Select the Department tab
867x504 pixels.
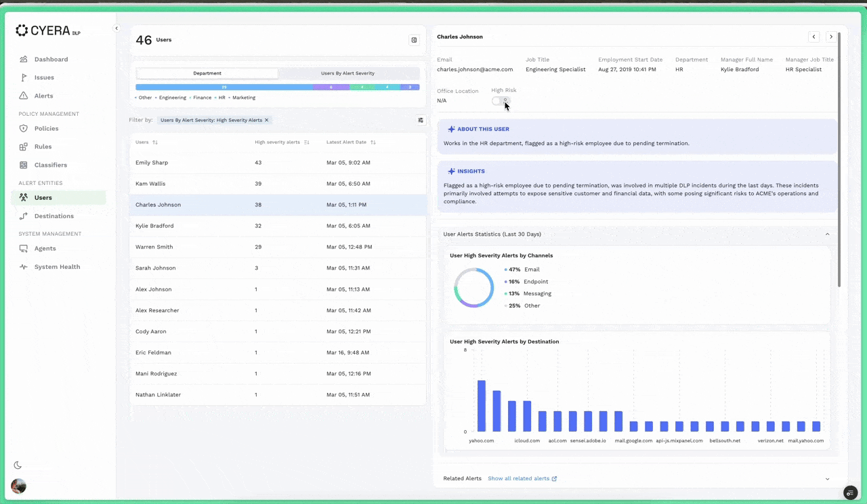pos(207,73)
